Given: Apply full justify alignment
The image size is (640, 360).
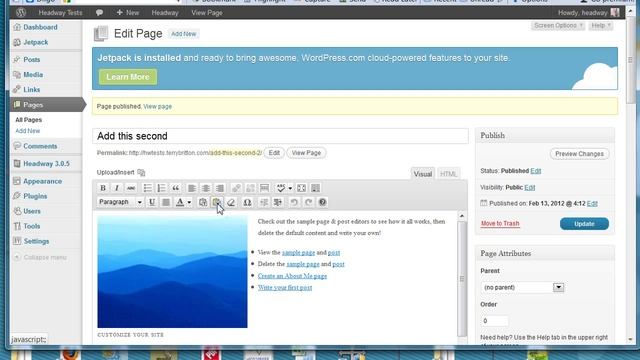Looking at the screenshot, I should pyautogui.click(x=166, y=202).
